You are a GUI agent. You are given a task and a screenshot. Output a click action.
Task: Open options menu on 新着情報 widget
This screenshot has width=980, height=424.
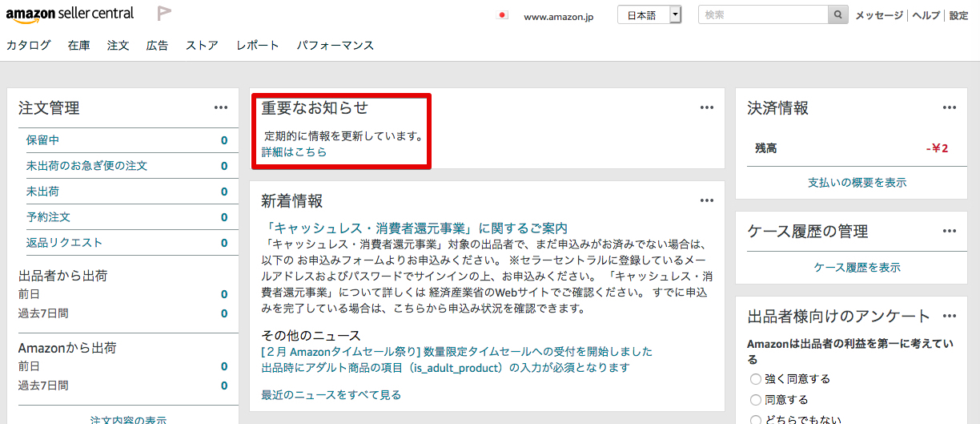tap(707, 200)
